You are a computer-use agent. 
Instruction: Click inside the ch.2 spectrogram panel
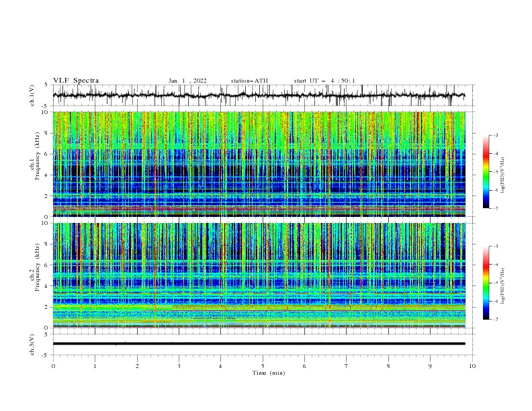[259, 275]
